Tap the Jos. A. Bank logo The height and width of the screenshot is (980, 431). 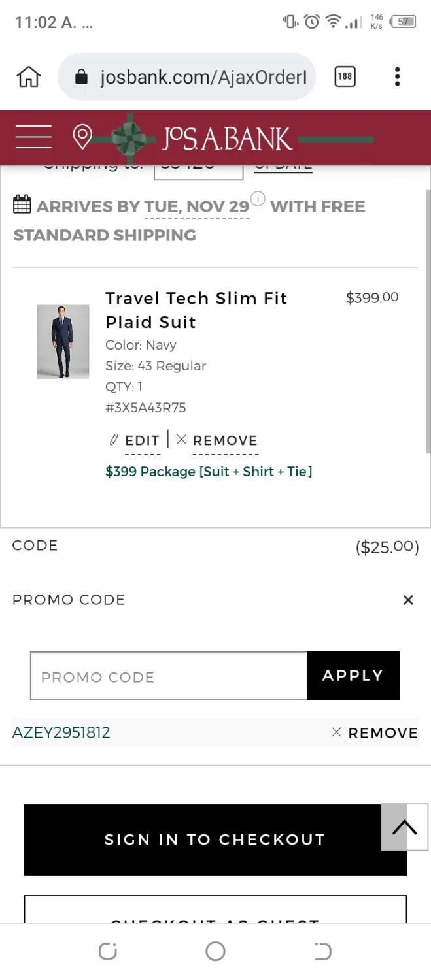coord(226,138)
